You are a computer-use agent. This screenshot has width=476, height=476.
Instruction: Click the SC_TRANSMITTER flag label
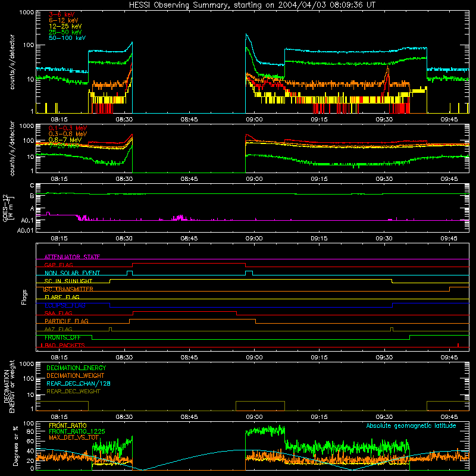pyautogui.click(x=68, y=289)
